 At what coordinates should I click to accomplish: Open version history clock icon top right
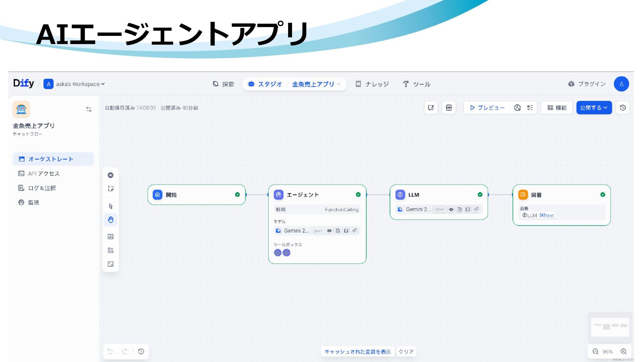click(x=623, y=108)
